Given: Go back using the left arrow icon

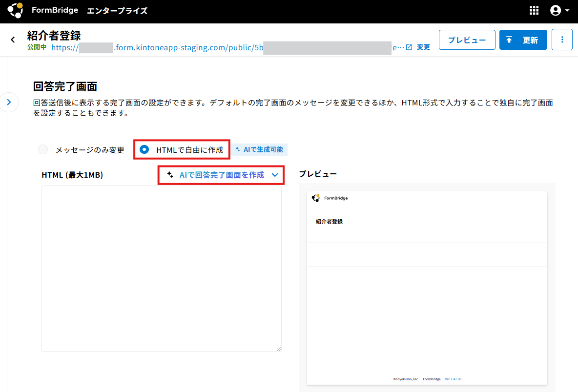Looking at the screenshot, I should coord(13,40).
